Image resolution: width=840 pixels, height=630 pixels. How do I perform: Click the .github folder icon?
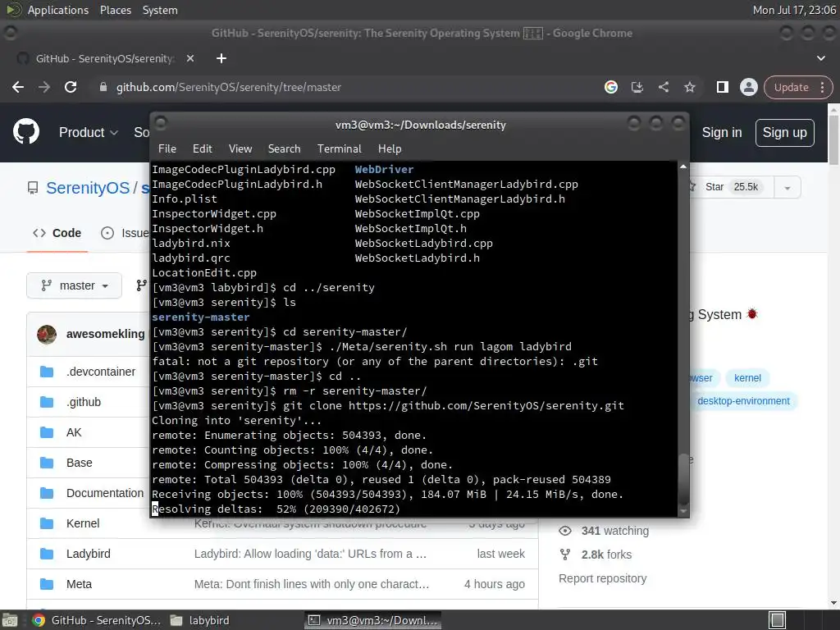coord(47,402)
